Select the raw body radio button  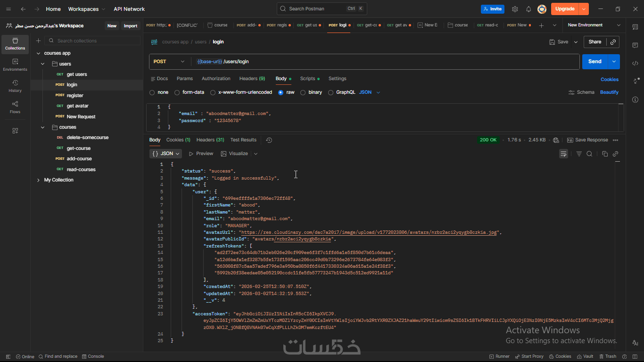281,92
